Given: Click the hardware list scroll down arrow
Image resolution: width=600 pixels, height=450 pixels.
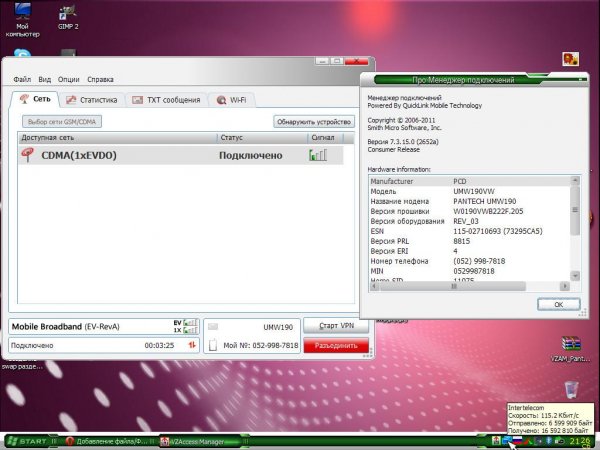Looking at the screenshot, I should 575,276.
